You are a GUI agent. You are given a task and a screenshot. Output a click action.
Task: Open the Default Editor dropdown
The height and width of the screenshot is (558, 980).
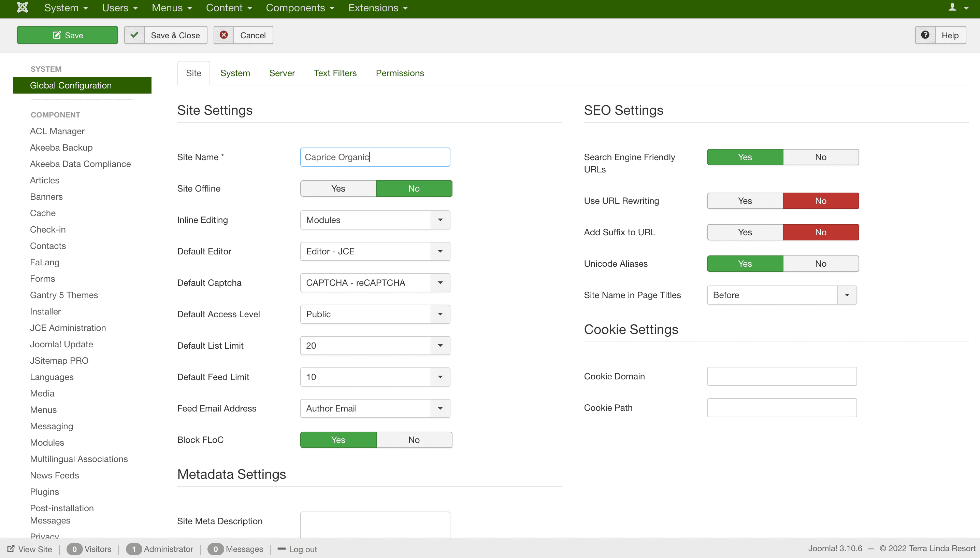pyautogui.click(x=375, y=251)
